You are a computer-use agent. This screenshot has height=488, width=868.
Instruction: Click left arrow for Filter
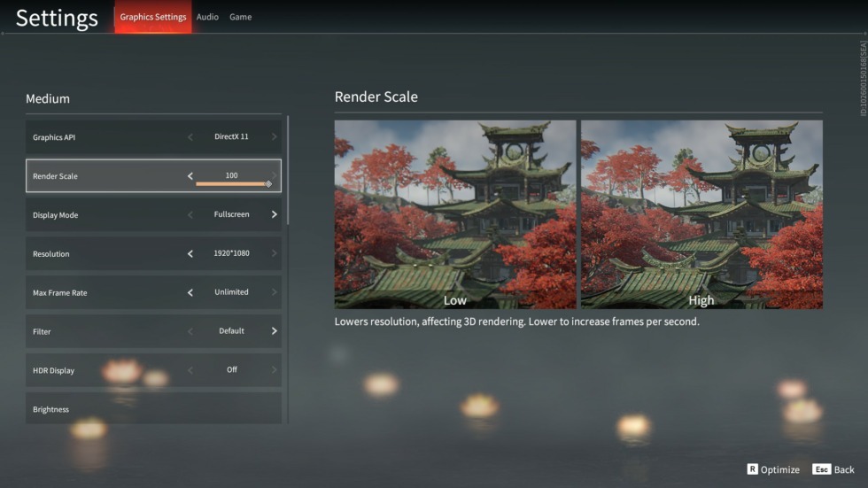tap(190, 331)
